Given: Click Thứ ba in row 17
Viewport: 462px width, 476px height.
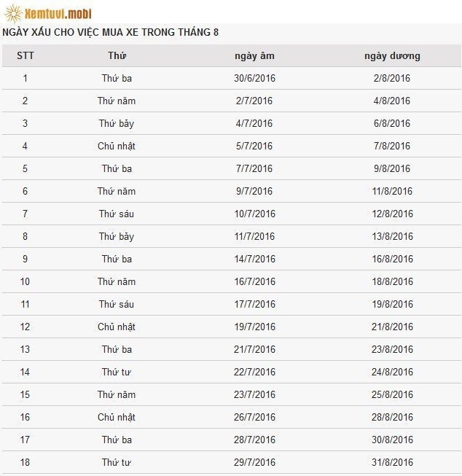Looking at the screenshot, I should tap(117, 440).
